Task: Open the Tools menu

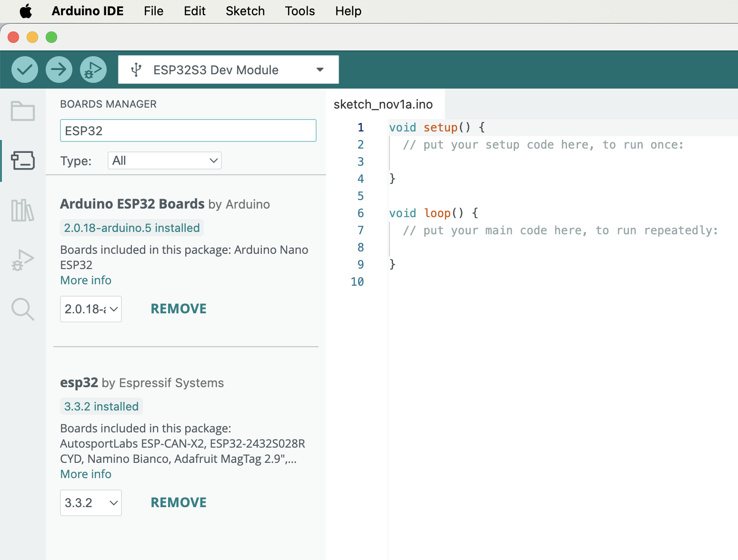Action: (x=300, y=11)
